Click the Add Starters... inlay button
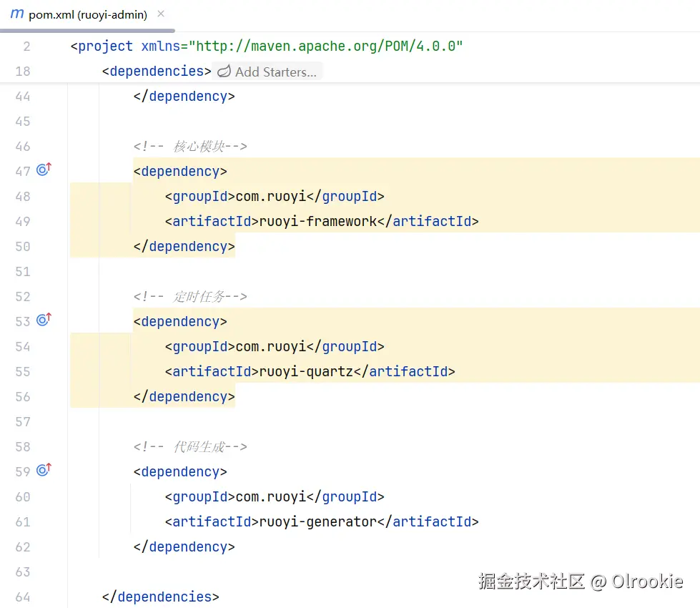The height and width of the screenshot is (608, 700). [275, 72]
